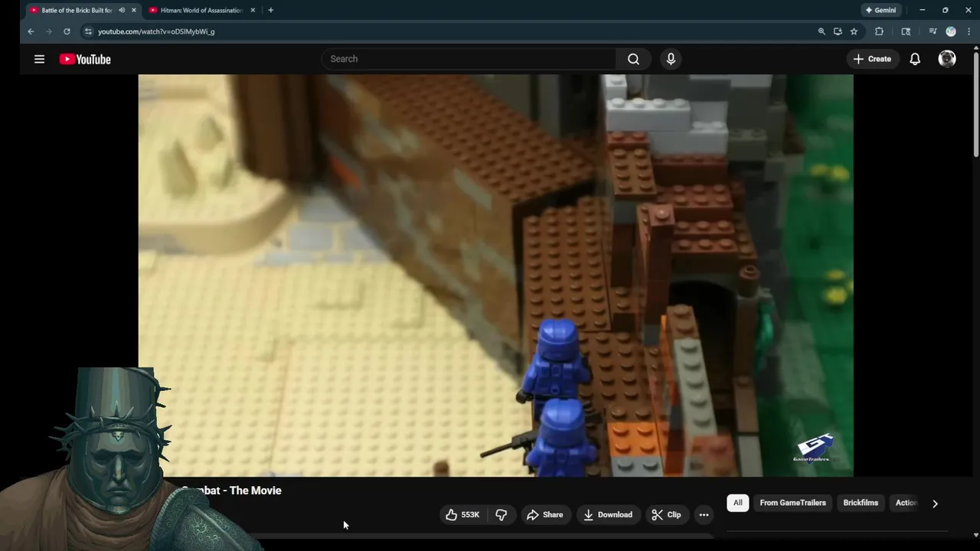
Task: Click the YouTube Create button
Action: coord(872,59)
